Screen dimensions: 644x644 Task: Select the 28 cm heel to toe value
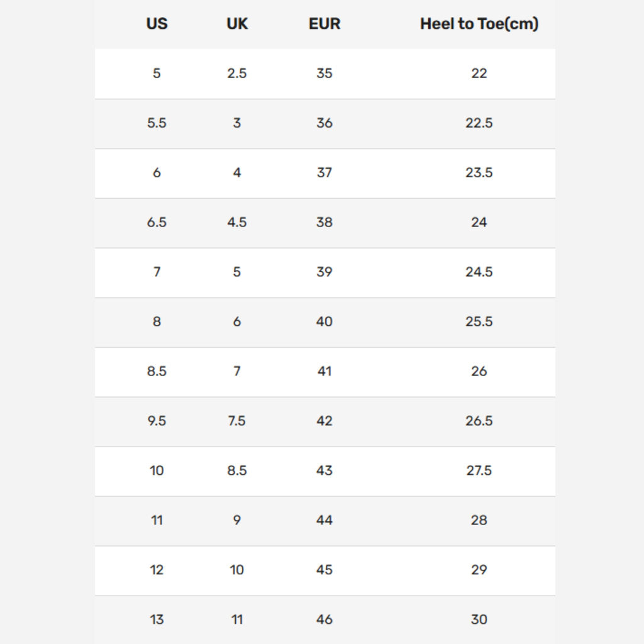click(x=479, y=521)
